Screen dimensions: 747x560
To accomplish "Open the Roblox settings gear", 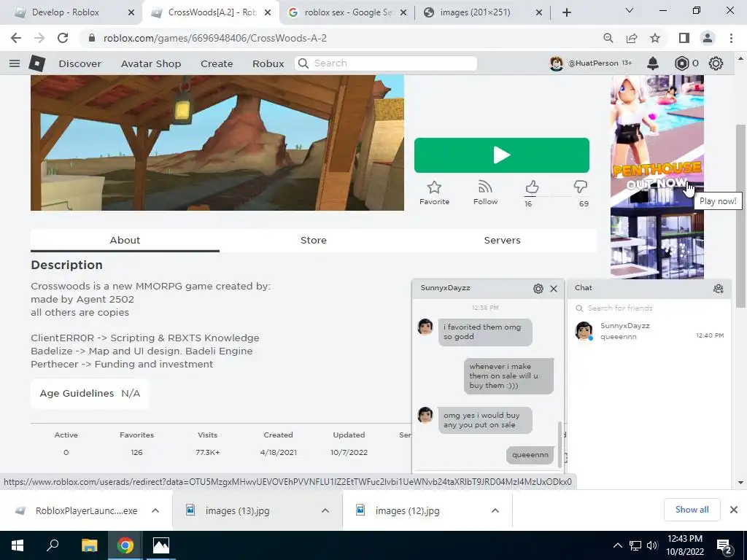I will pyautogui.click(x=716, y=63).
